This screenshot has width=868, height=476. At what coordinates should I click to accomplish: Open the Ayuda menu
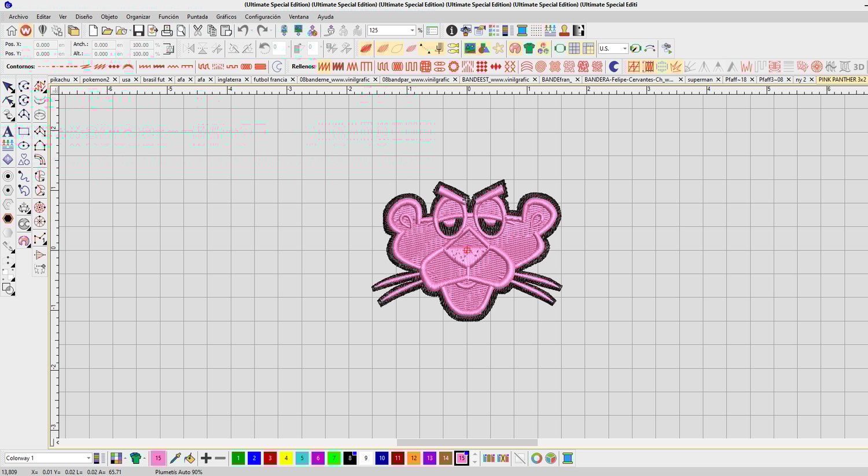325,17
